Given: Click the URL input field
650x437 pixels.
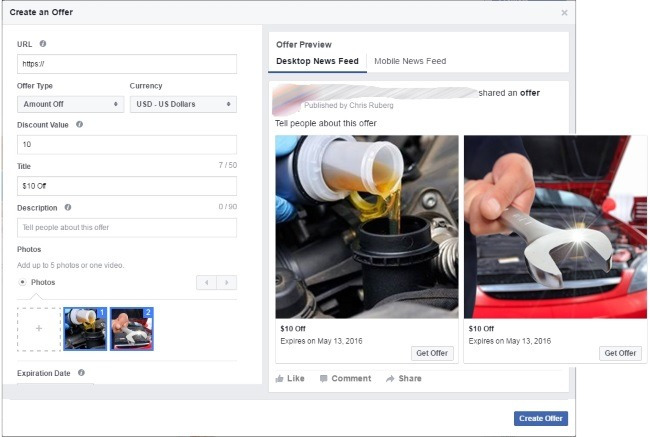Looking at the screenshot, I should point(127,64).
